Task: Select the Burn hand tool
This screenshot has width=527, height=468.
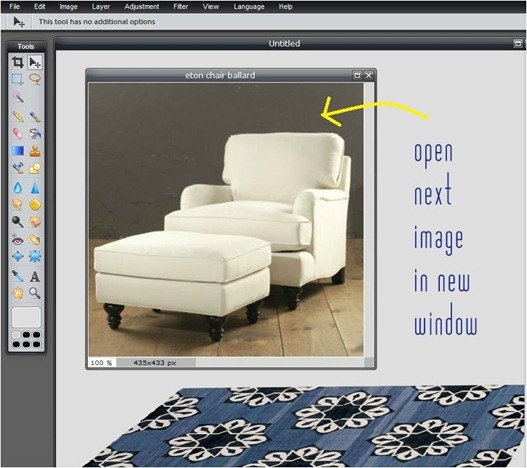Action: pyautogui.click(x=35, y=222)
